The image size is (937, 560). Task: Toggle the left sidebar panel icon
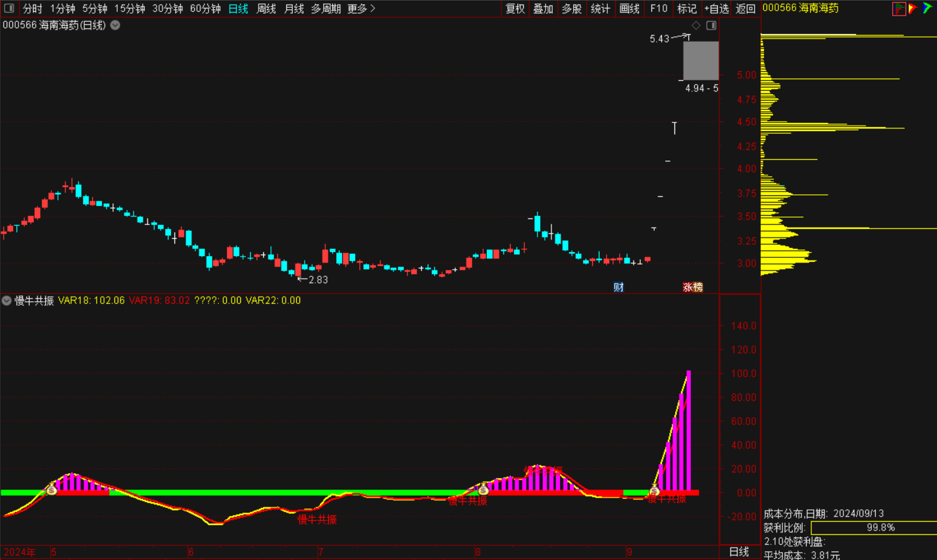point(9,8)
